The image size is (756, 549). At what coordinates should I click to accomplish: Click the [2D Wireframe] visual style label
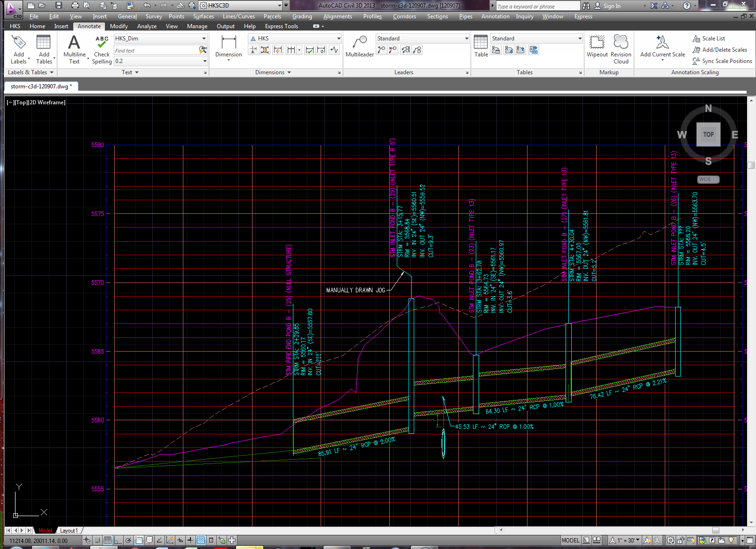click(47, 102)
